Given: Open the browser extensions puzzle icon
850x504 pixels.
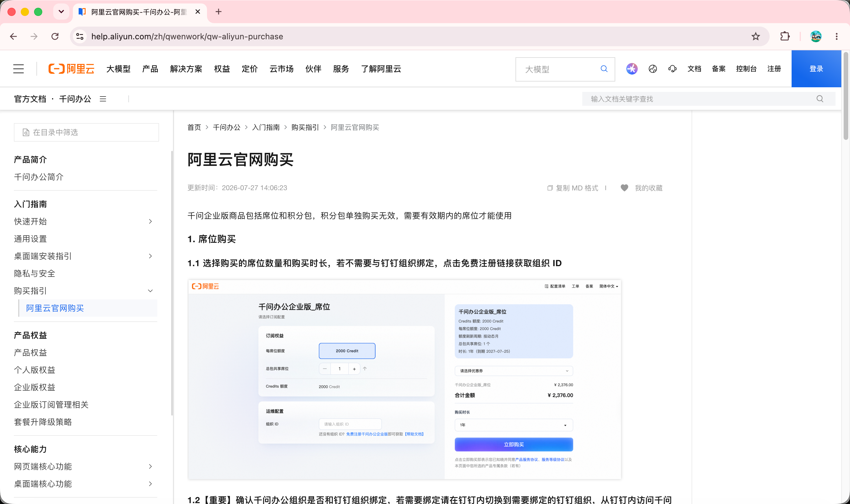Looking at the screenshot, I should [x=785, y=36].
